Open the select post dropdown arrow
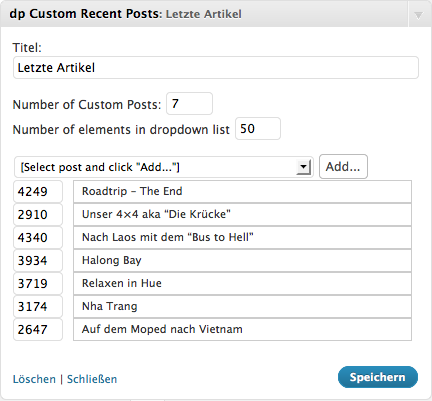This screenshot has width=432, height=401. 304,167
